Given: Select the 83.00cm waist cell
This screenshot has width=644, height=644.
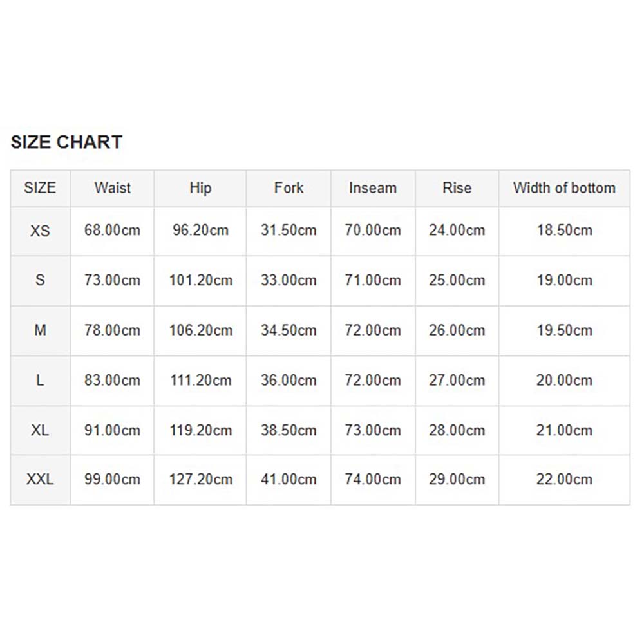Looking at the screenshot, I should point(113,381).
